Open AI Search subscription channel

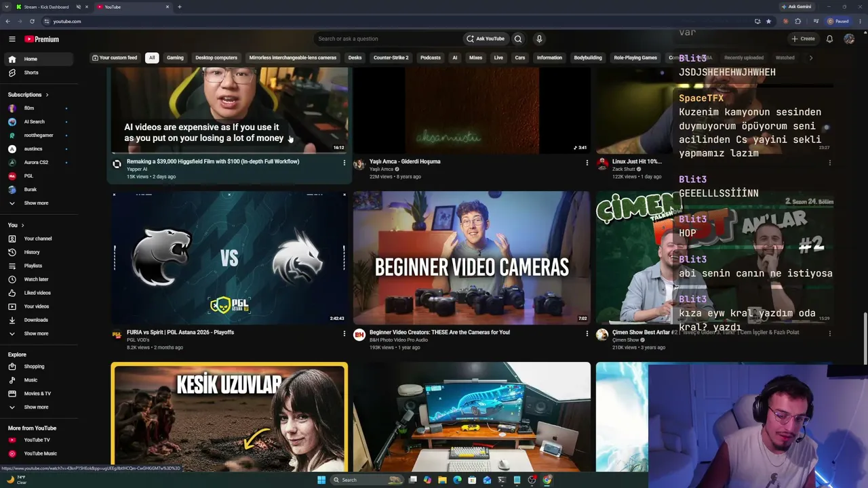[x=40, y=122]
